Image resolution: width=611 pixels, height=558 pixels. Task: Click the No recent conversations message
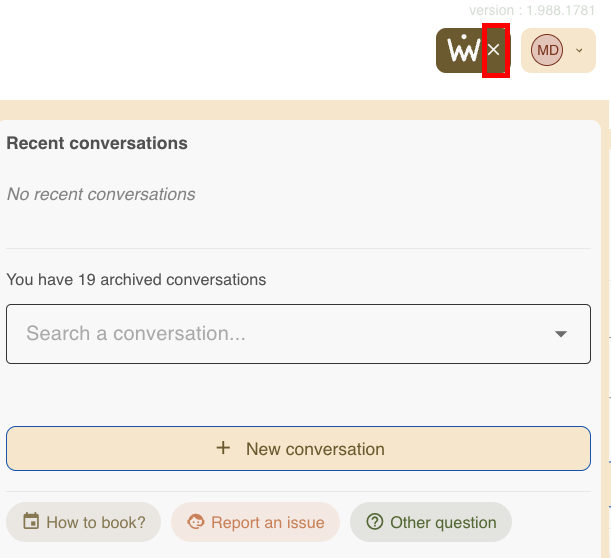click(101, 194)
